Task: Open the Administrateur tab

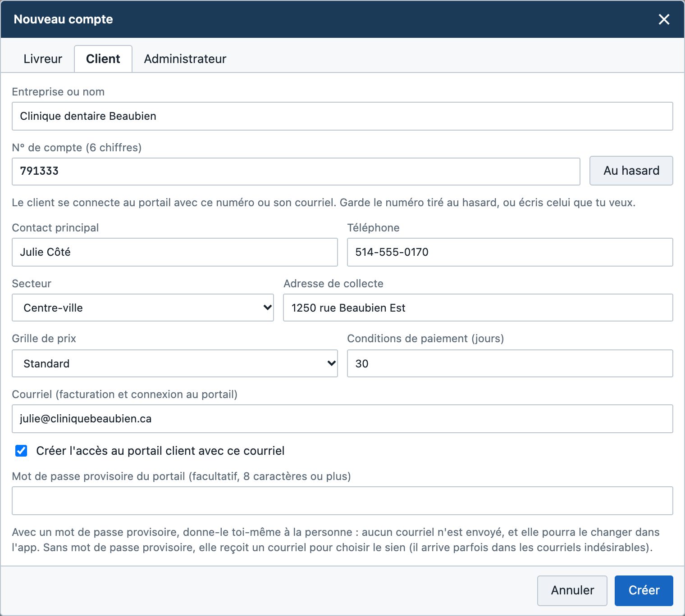Action: pyautogui.click(x=185, y=59)
